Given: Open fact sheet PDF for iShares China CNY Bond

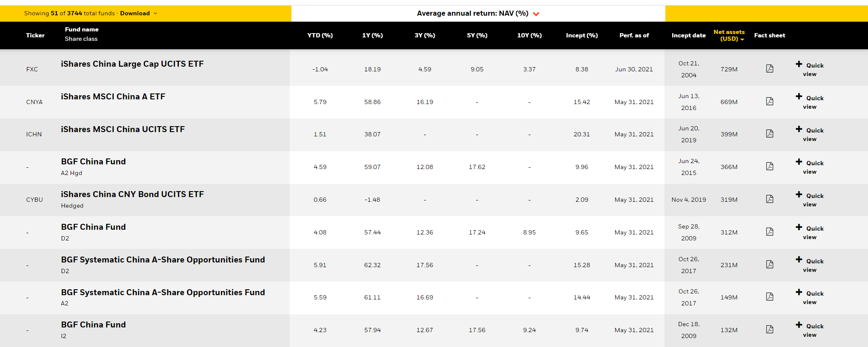Looking at the screenshot, I should 769,199.
